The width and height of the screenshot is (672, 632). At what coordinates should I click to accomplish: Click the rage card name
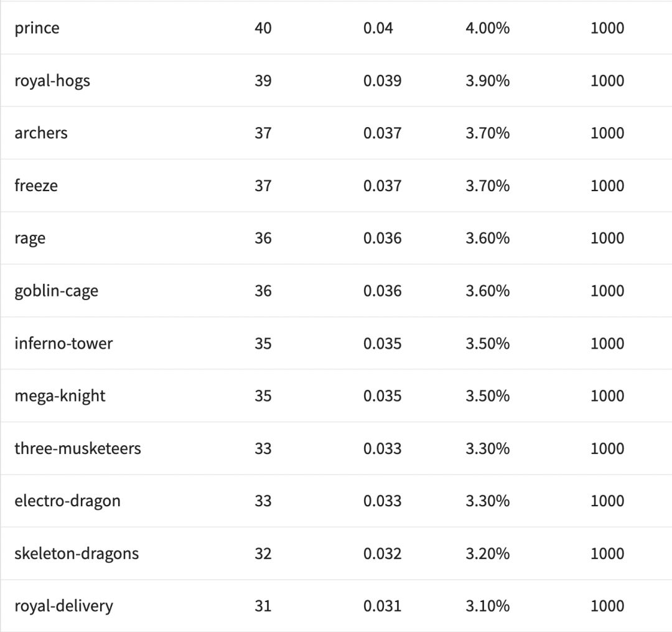pyautogui.click(x=30, y=238)
